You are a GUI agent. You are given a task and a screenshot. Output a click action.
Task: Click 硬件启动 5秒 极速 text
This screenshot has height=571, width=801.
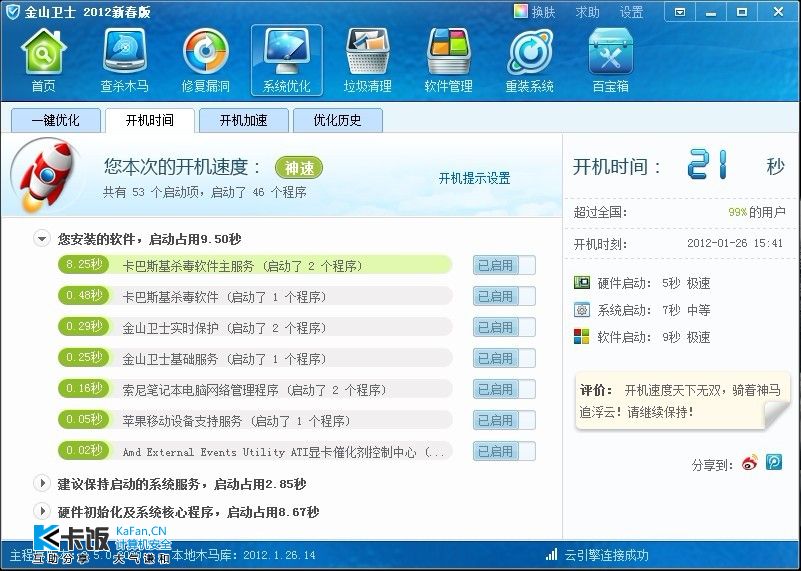pos(654,283)
